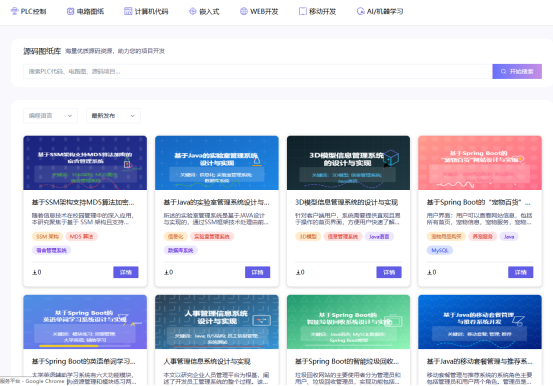The image size is (553, 386).
Task: Click the MD5 算法 tag
Action: coord(81,236)
